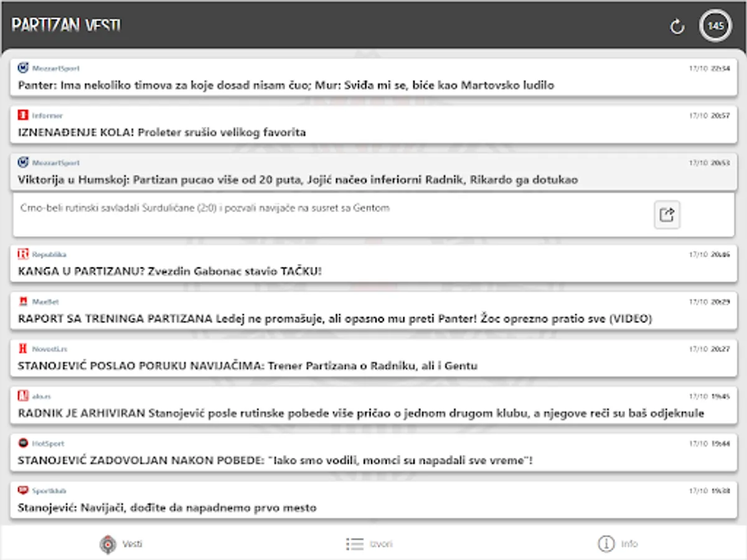Open 'STANOJEVIĆ ZADOVOLJAN NAKON POBEDE' article
Screen dimensions: 747x560
[374, 452]
